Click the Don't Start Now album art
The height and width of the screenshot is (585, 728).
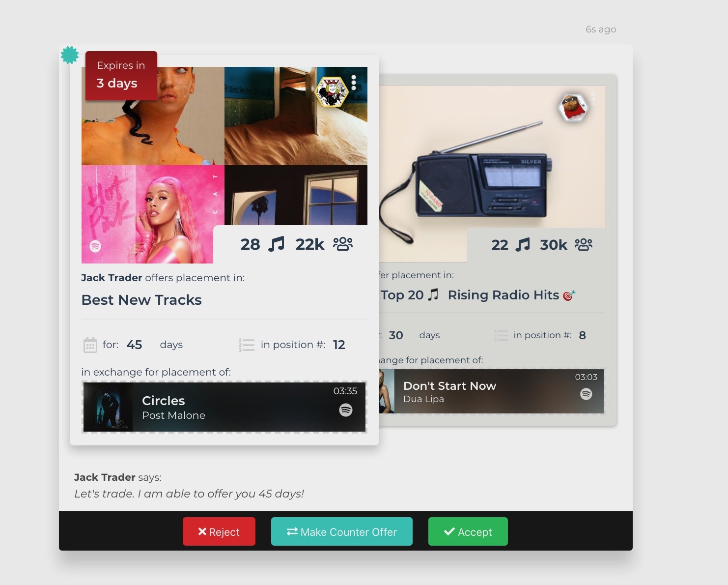tap(387, 391)
